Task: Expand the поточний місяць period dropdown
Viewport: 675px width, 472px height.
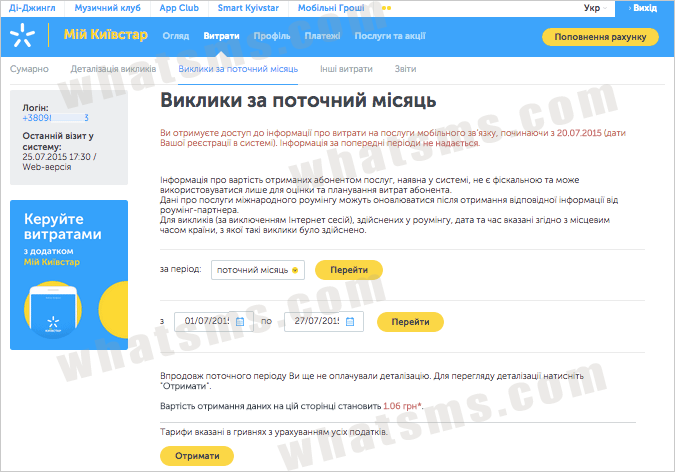Action: pos(258,270)
